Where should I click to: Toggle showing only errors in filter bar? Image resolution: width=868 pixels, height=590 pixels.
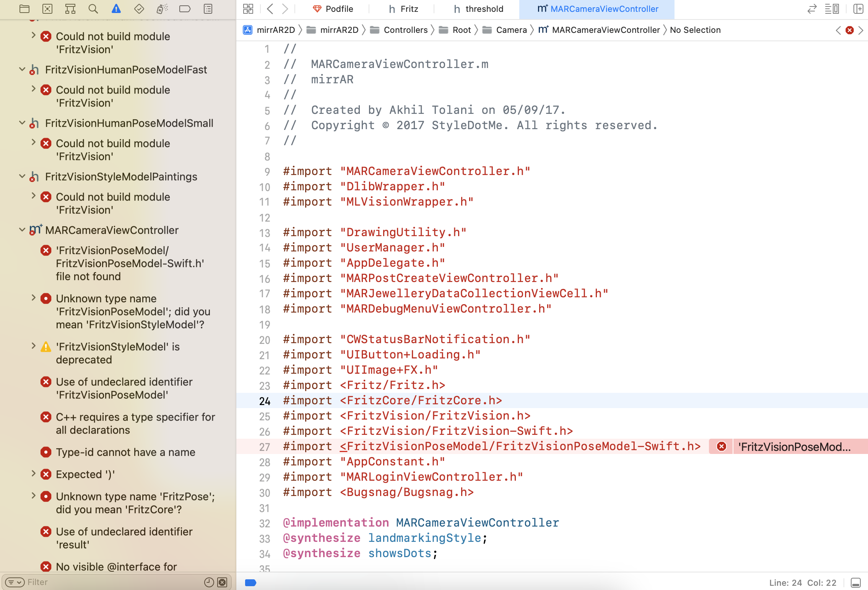click(x=223, y=582)
